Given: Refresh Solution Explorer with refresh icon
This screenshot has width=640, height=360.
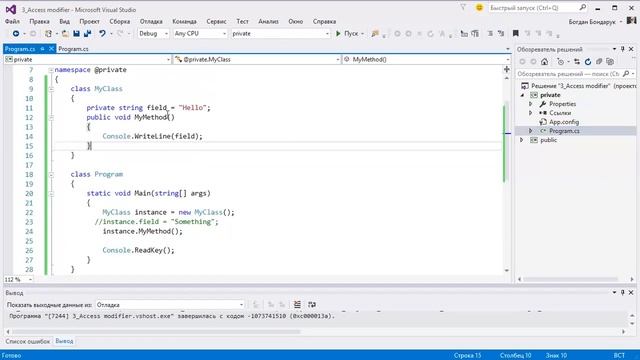Looking at the screenshot, I should pos(588,62).
